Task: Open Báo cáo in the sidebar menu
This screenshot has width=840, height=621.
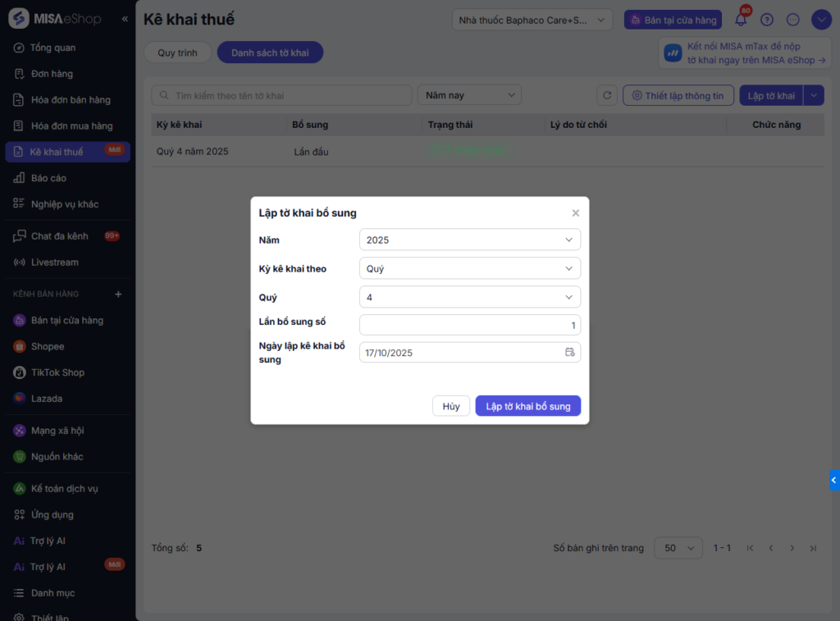Action: point(48,178)
